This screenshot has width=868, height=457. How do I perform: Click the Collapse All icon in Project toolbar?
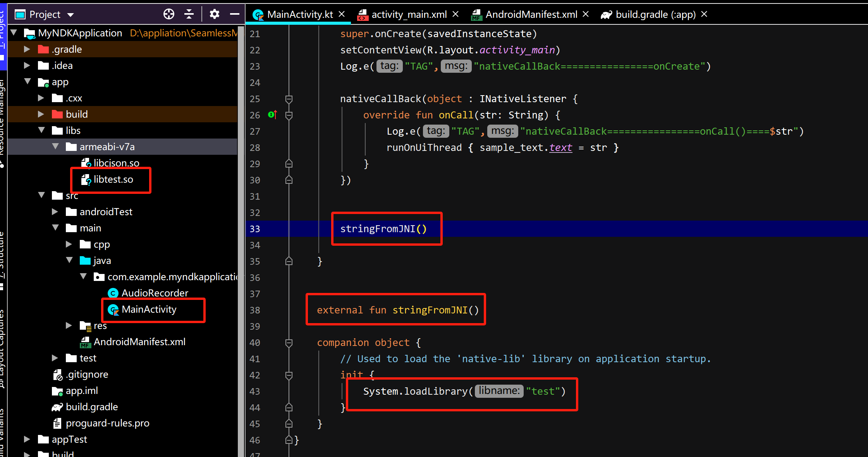(189, 14)
